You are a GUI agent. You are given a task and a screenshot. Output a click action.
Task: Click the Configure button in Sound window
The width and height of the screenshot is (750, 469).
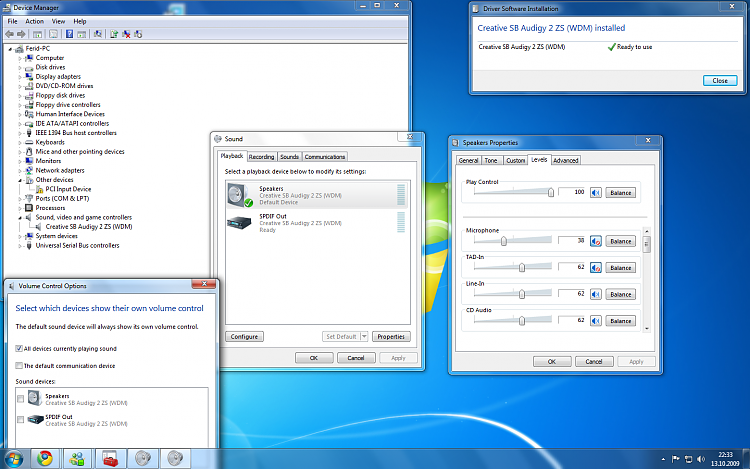click(x=244, y=337)
